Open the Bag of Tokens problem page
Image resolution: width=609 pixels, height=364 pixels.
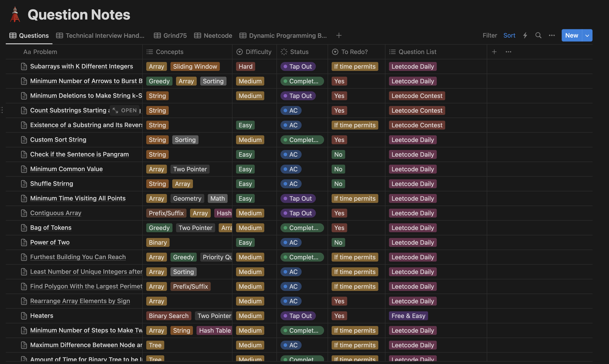[x=51, y=228]
